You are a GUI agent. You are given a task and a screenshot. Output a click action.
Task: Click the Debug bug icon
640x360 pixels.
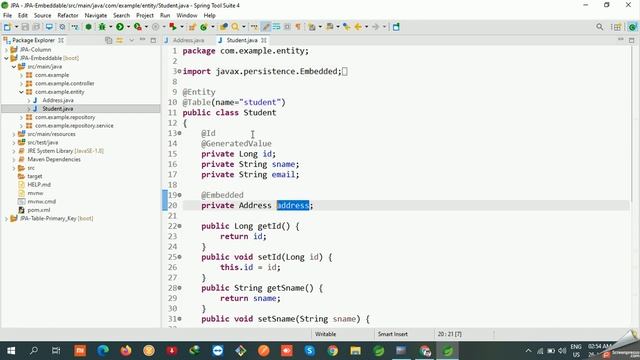click(102, 27)
